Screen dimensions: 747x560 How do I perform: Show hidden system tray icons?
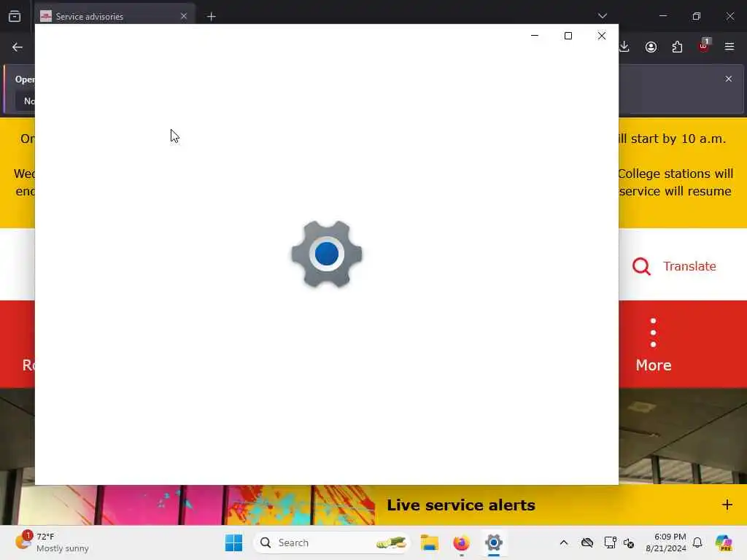[564, 542]
